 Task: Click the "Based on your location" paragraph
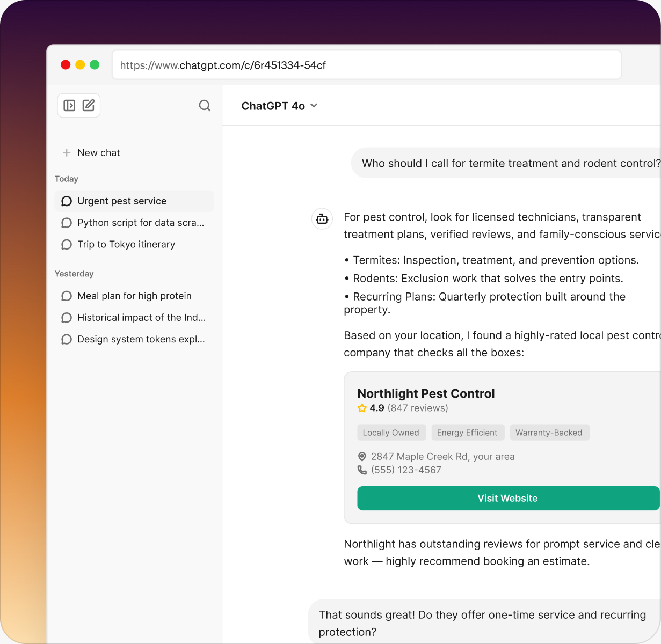tap(502, 344)
